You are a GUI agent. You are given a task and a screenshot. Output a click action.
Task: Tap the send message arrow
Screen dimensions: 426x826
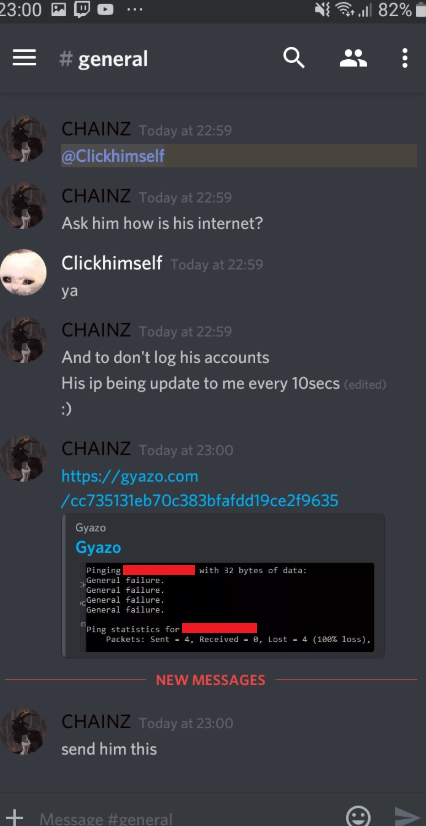[408, 817]
